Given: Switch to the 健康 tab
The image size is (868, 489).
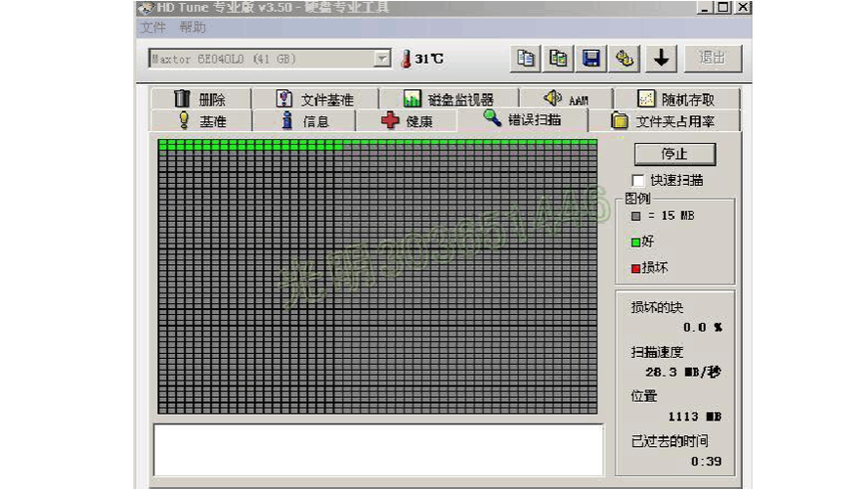Looking at the screenshot, I should [407, 120].
